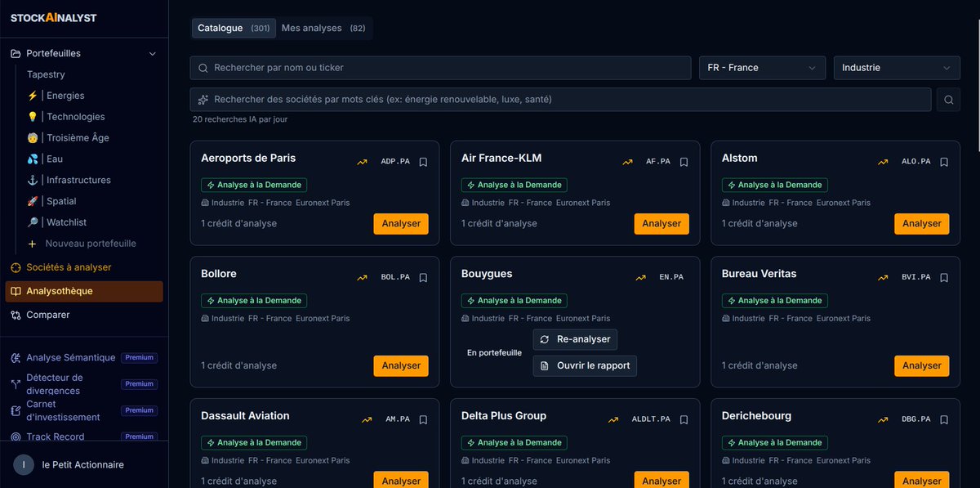The height and width of the screenshot is (488, 980).
Task: Click trend arrow icon on Alstom
Action: click(883, 162)
